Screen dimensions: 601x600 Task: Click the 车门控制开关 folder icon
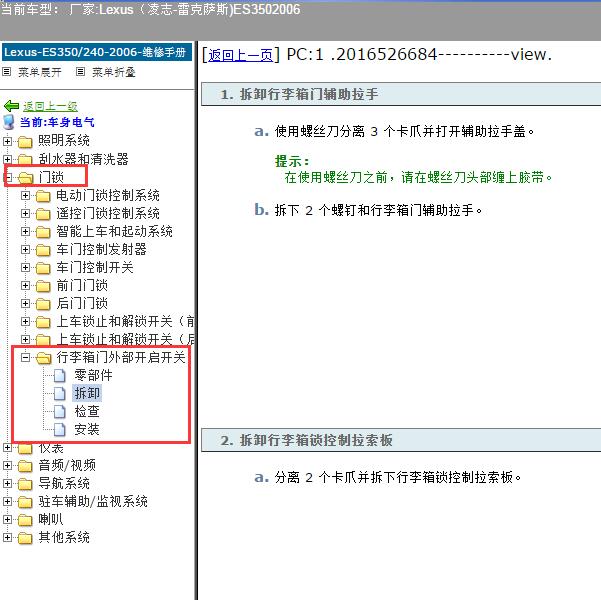43,268
